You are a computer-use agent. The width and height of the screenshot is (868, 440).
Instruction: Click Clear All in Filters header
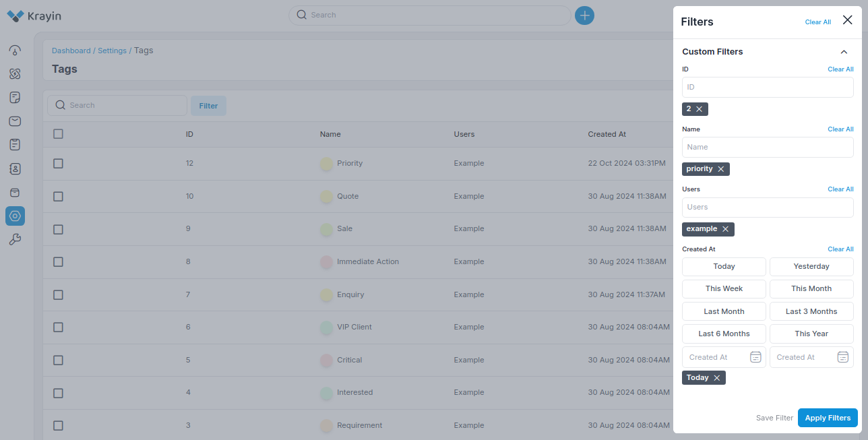coord(818,22)
